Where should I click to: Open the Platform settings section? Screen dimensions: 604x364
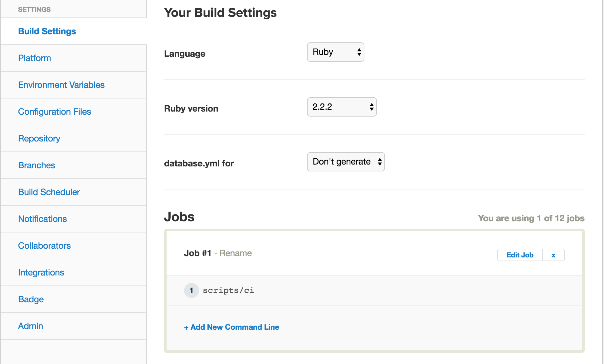(x=35, y=58)
